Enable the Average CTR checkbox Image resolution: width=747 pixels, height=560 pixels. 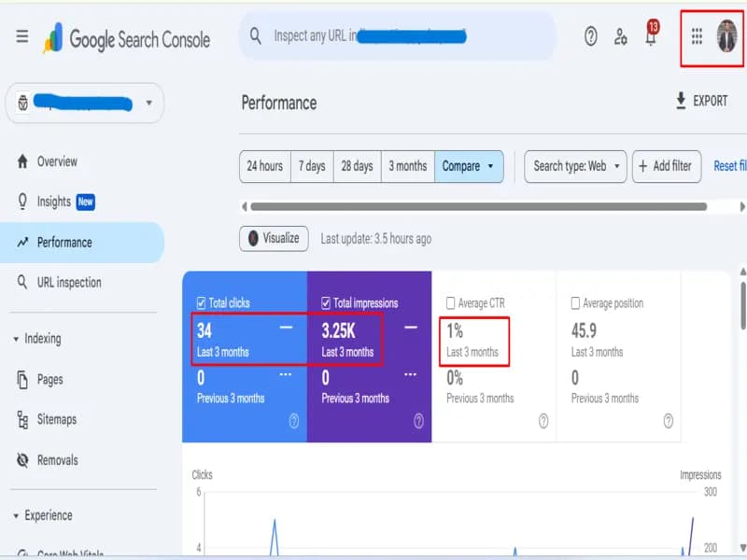click(451, 302)
